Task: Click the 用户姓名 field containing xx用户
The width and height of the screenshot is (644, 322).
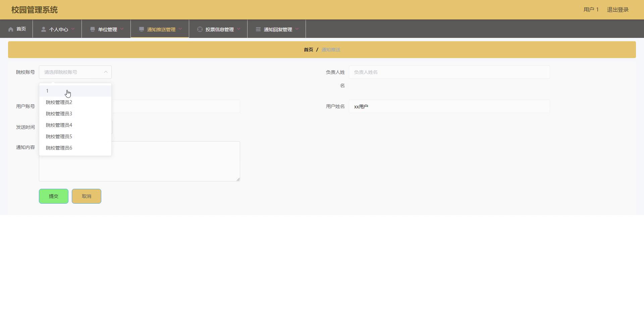Action: click(x=449, y=106)
